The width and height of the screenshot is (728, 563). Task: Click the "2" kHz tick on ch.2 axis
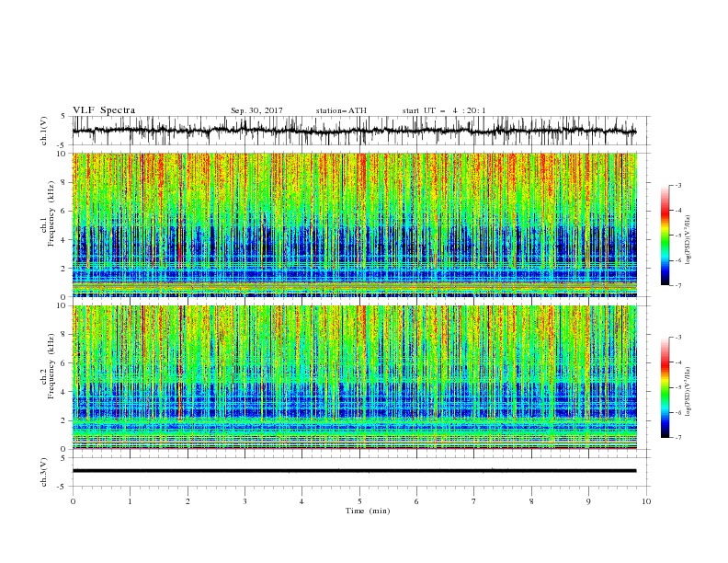tap(64, 420)
